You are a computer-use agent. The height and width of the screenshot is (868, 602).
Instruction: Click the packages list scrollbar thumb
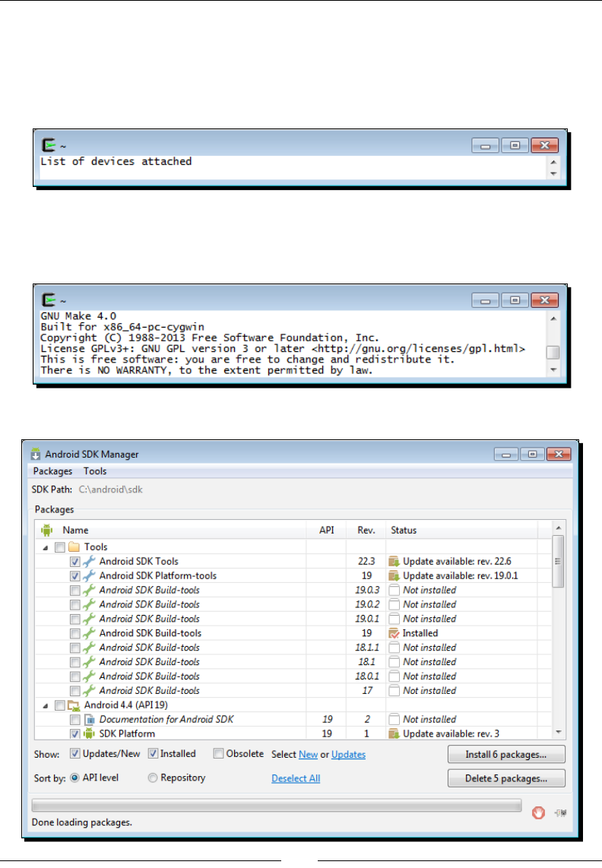(x=558, y=562)
